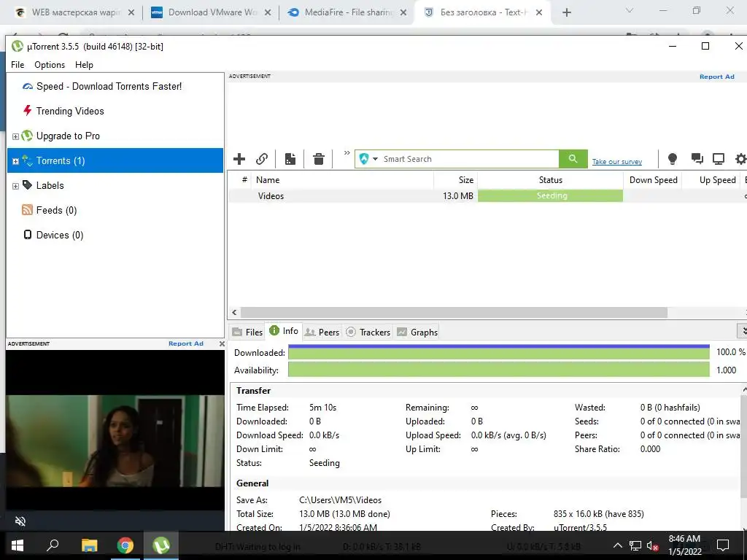The width and height of the screenshot is (747, 560).
Task: Click the Add Torrent plus icon
Action: point(239,158)
